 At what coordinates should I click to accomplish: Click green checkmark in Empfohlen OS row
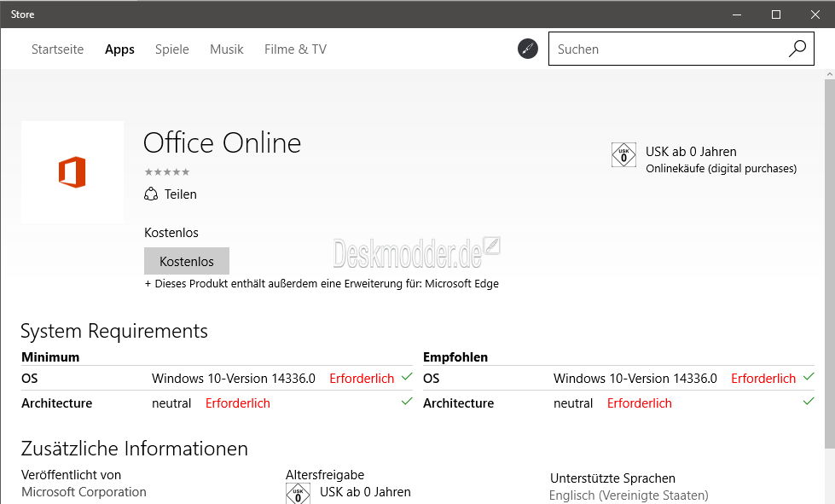(809, 377)
